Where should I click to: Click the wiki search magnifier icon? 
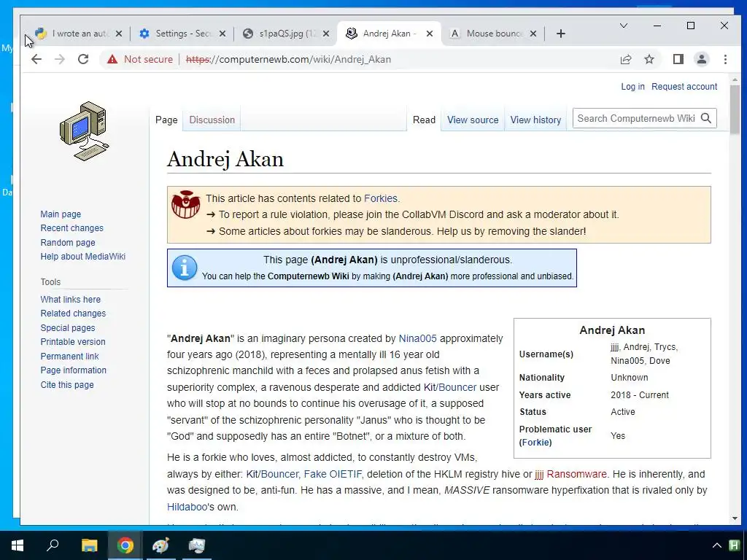click(706, 118)
